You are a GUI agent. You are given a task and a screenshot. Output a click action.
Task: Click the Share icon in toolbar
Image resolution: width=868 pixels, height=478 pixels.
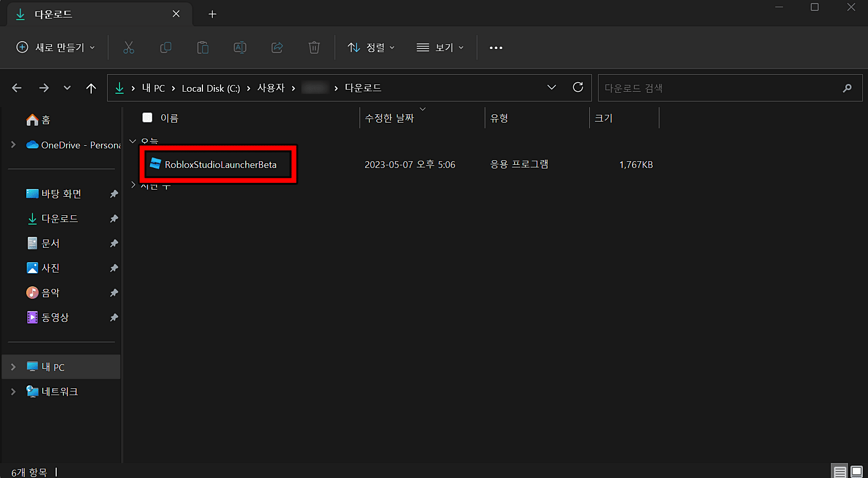[x=277, y=47]
